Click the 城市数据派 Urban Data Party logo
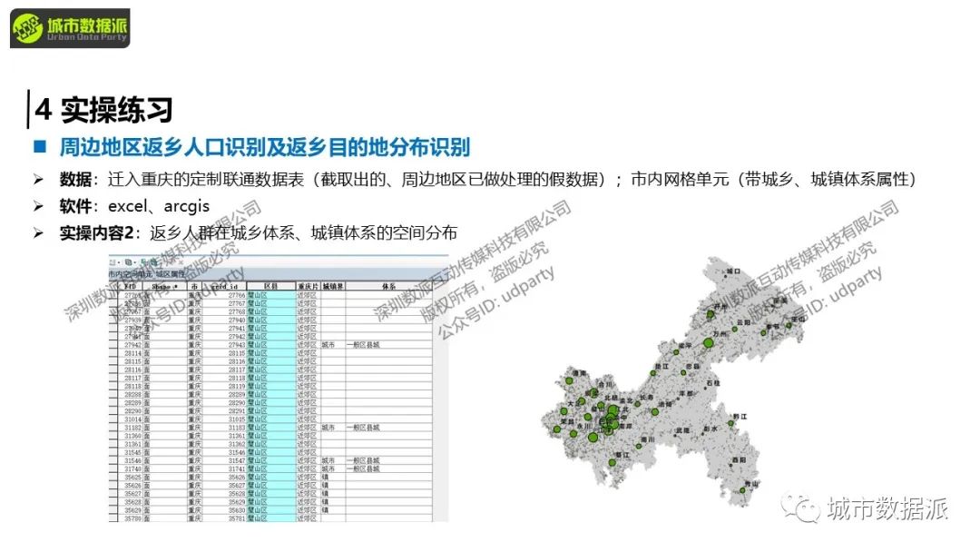Image resolution: width=980 pixels, height=552 pixels. 70,28
